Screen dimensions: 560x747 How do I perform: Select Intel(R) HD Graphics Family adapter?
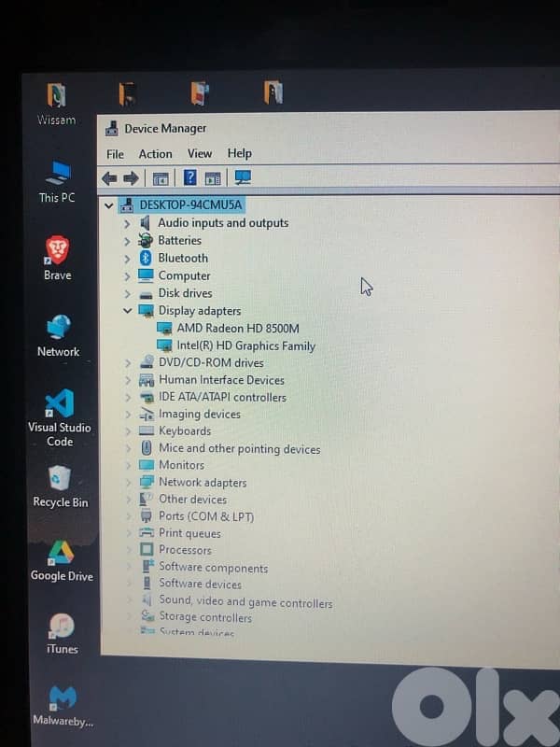(246, 345)
